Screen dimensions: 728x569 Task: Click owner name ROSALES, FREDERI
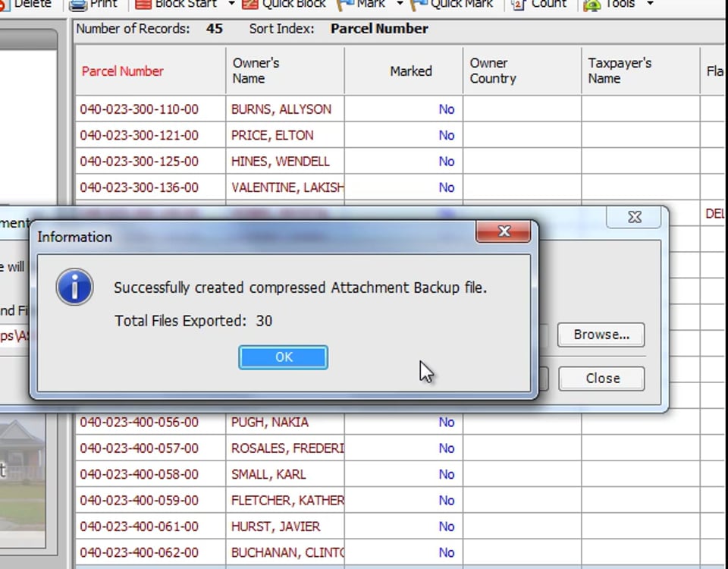(287, 448)
